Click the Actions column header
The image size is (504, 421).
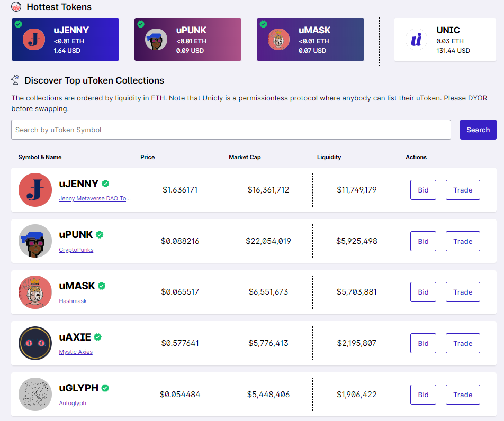click(416, 157)
